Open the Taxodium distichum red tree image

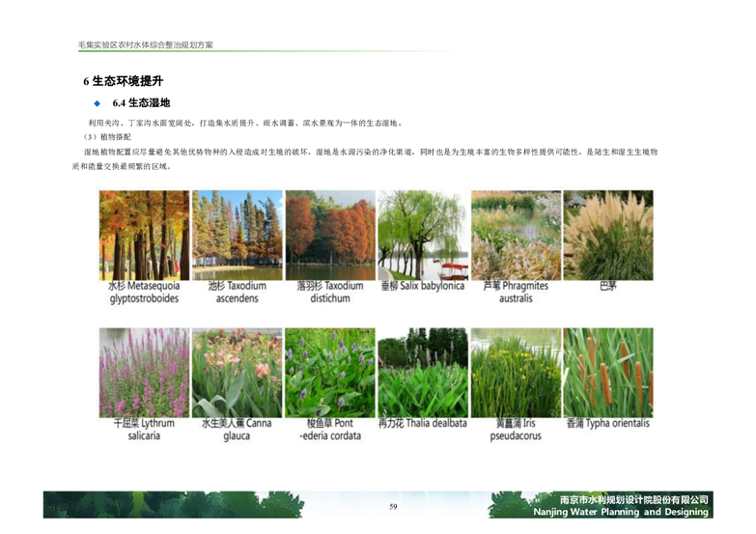point(329,235)
